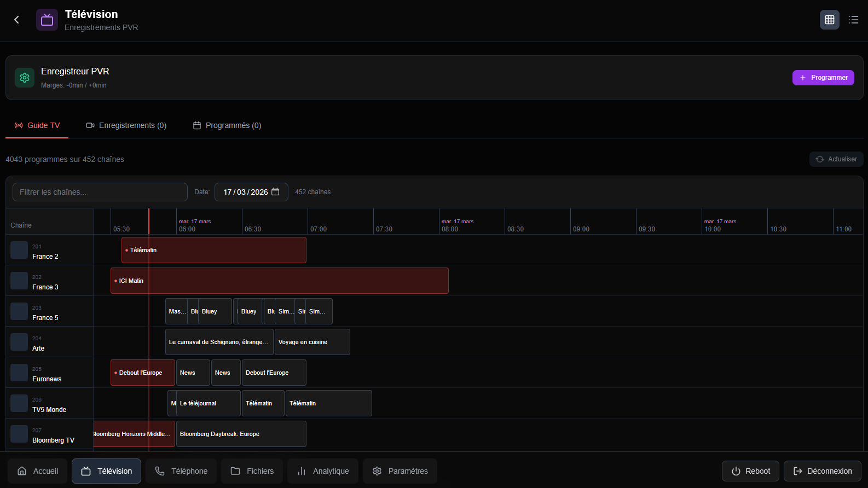Select the France 3 channel logo
This screenshot has width=868, height=488.
19,281
